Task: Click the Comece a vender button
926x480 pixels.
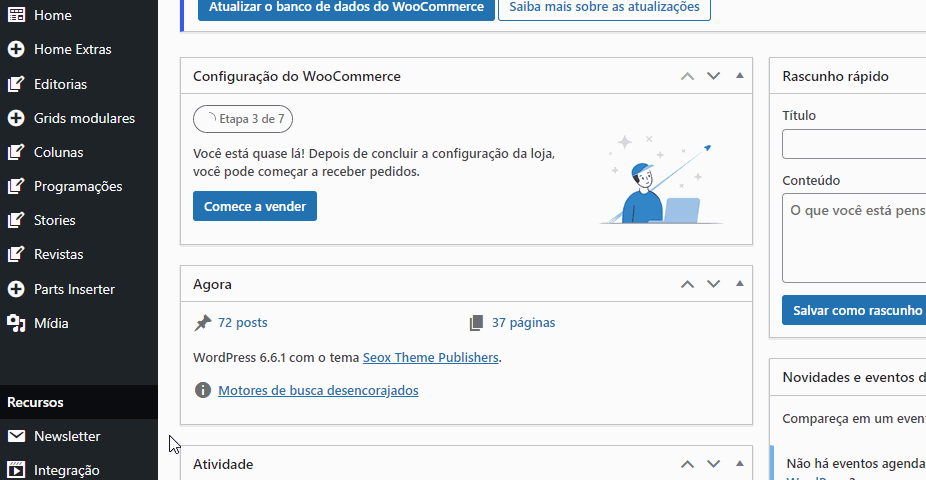Action: (x=255, y=206)
